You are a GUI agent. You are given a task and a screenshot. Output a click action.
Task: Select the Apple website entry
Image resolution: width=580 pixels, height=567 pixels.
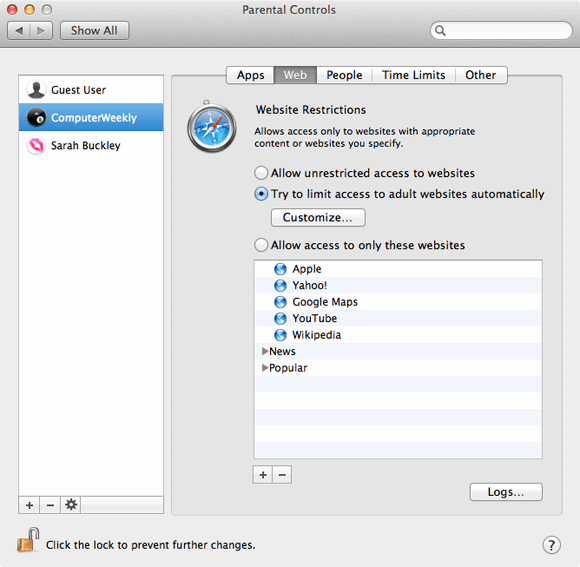(x=398, y=269)
